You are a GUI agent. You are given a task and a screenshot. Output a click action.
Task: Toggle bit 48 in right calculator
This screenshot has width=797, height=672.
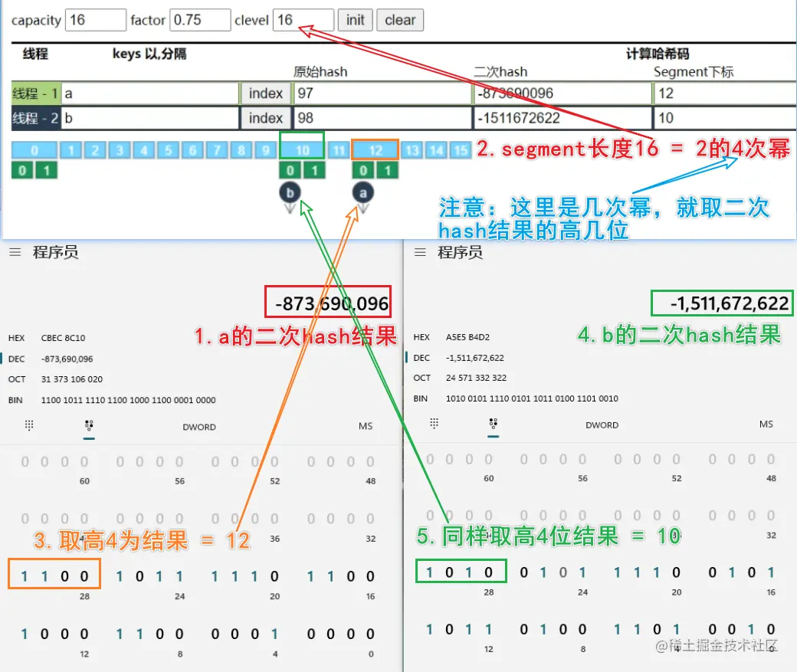click(771, 460)
